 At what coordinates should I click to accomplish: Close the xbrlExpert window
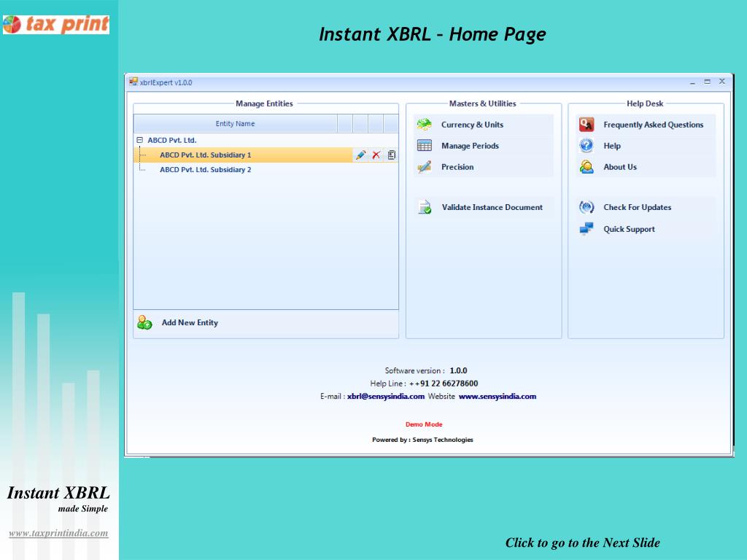(x=722, y=82)
